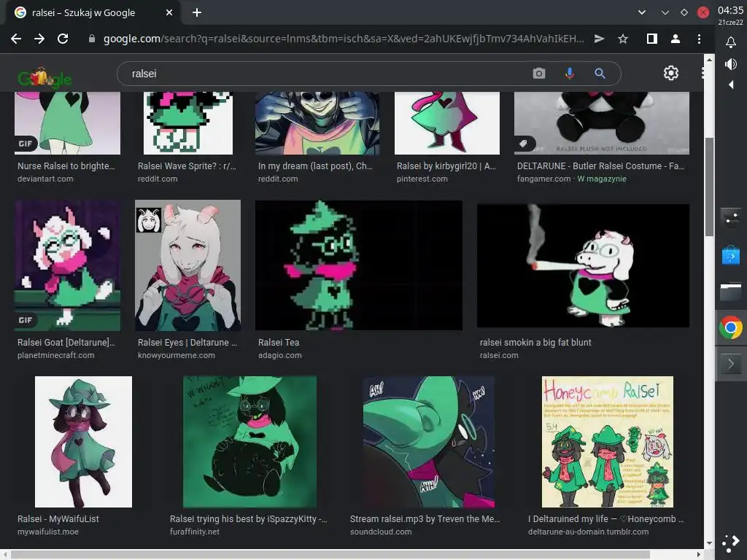This screenshot has height=560, width=747.
Task: Open Ralsei Wave Sprite pixel image
Action: pyautogui.click(x=188, y=122)
